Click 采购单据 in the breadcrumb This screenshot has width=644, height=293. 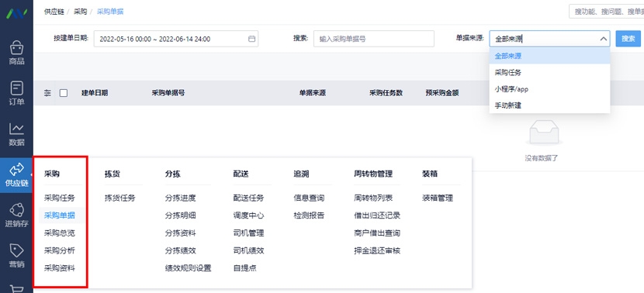[110, 12]
